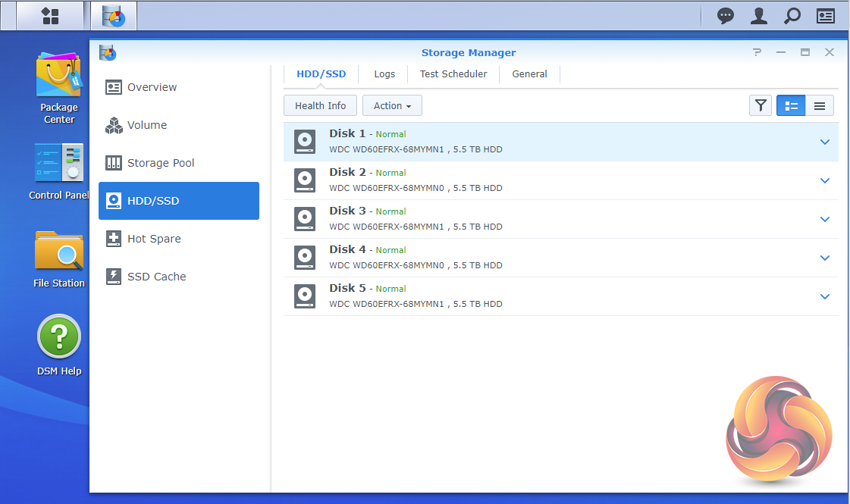Open the user account options icon
This screenshot has height=504, width=850.
coord(758,15)
